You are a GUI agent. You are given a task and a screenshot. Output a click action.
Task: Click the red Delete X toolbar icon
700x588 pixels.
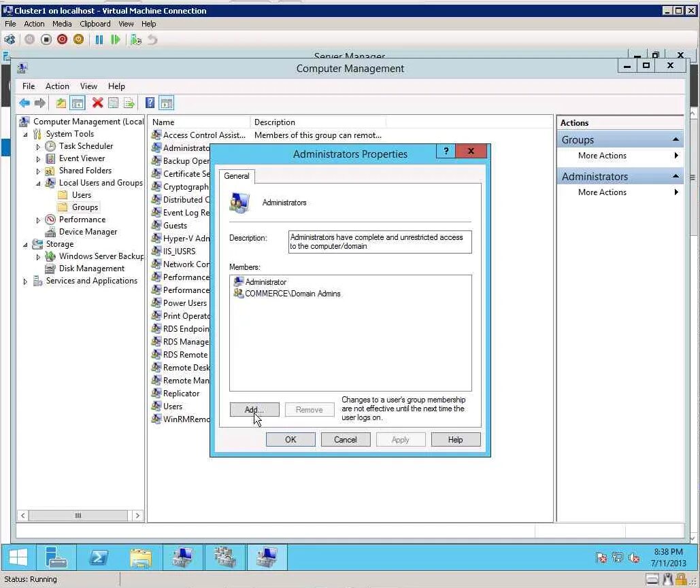coord(97,103)
